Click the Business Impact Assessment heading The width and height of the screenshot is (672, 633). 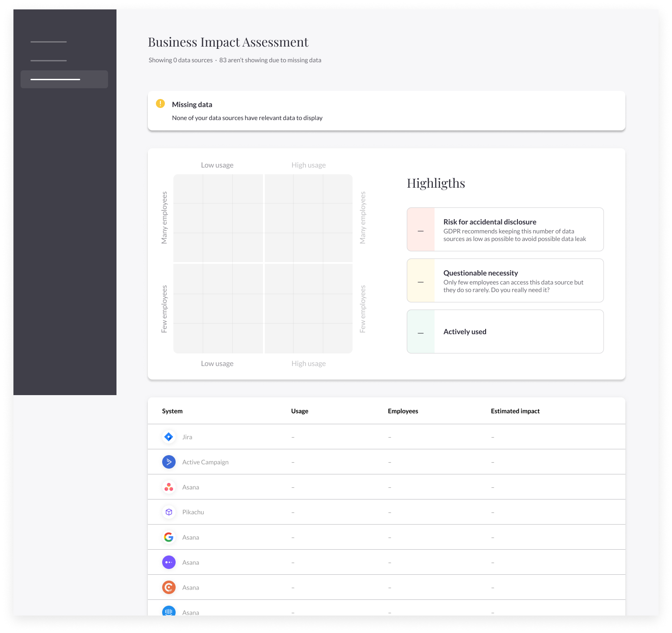coord(228,42)
